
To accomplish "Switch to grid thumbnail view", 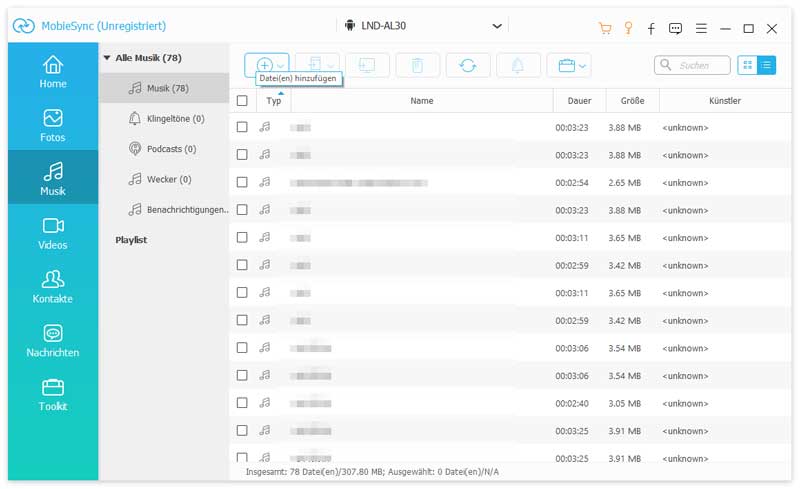I will (x=747, y=65).
